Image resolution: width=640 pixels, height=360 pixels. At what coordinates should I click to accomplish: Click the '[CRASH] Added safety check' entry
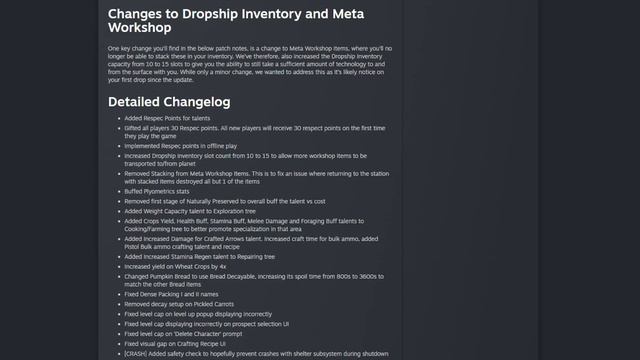point(256,354)
